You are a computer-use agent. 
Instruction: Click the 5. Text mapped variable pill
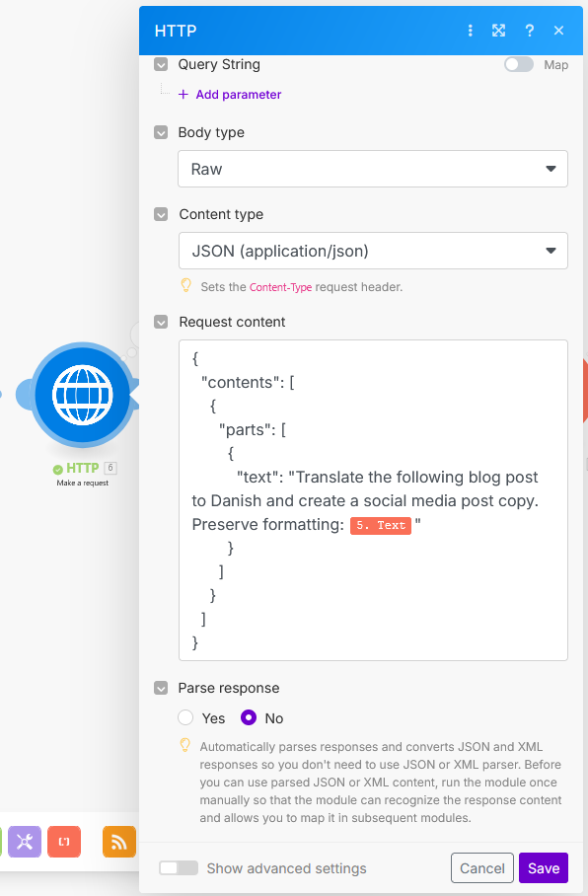(x=380, y=525)
